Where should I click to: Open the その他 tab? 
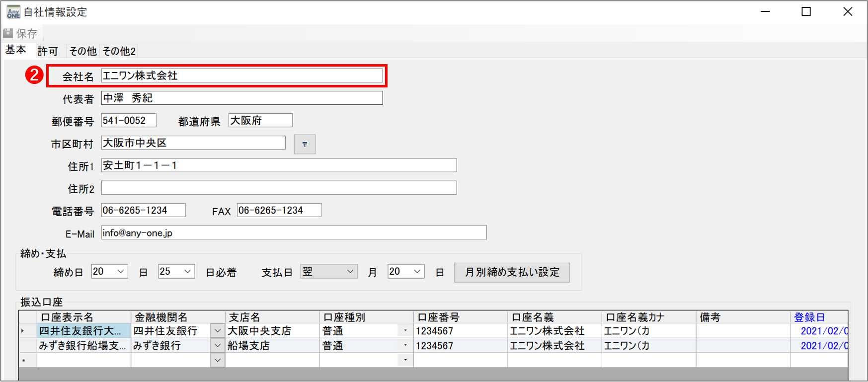tap(82, 51)
